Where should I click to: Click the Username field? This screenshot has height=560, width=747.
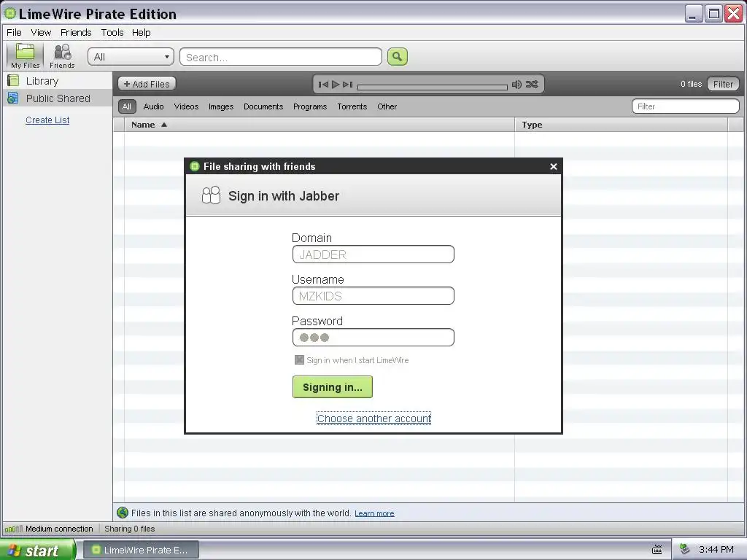click(x=373, y=296)
